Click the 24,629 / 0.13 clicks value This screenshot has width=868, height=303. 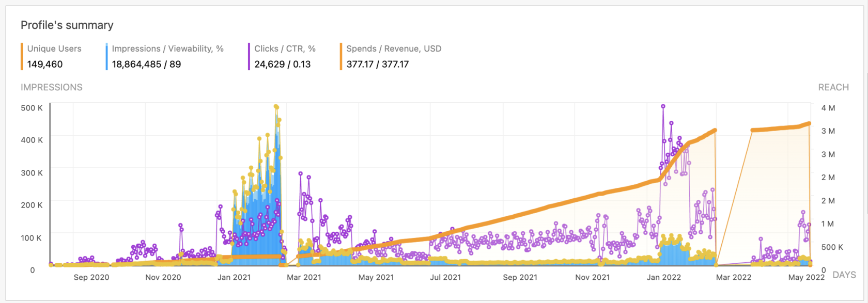[282, 65]
